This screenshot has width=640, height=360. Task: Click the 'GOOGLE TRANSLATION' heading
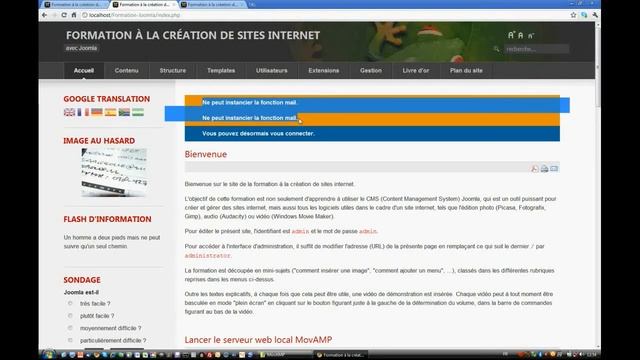107,99
